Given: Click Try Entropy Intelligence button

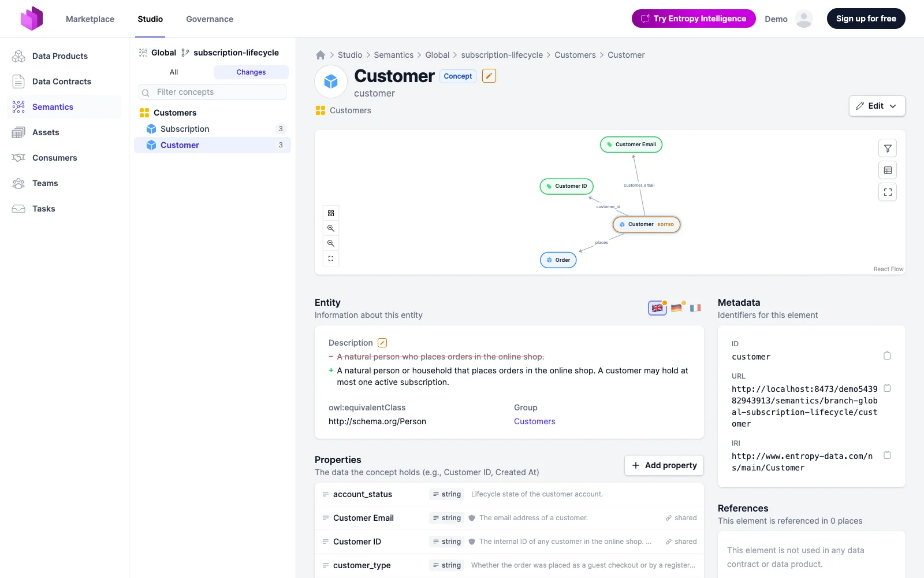Looking at the screenshot, I should coord(694,18).
